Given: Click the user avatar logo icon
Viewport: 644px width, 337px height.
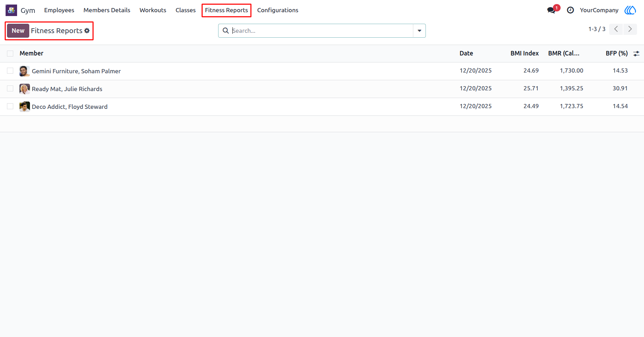Looking at the screenshot, I should 630,10.
